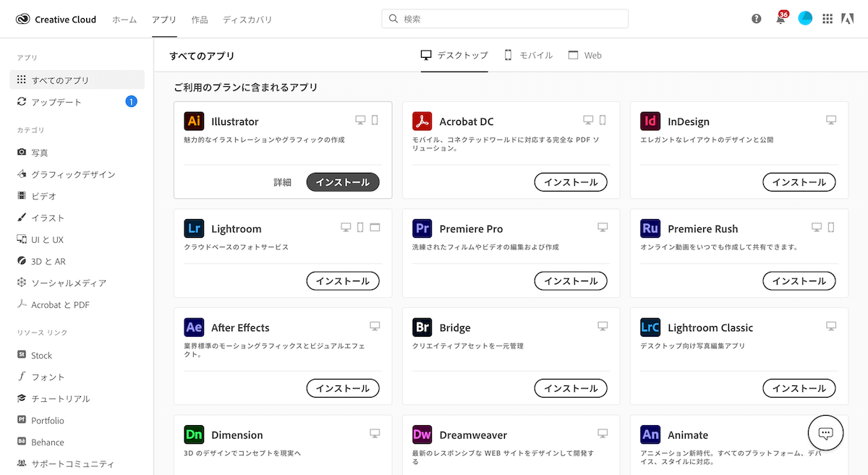Click the InDesign app icon
Screen dimensions: 868x475
coord(650,121)
